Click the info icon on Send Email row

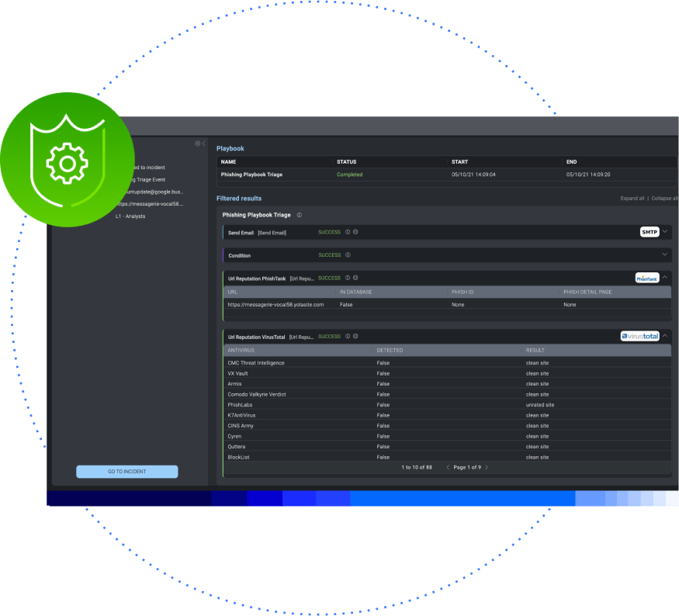pyautogui.click(x=347, y=232)
